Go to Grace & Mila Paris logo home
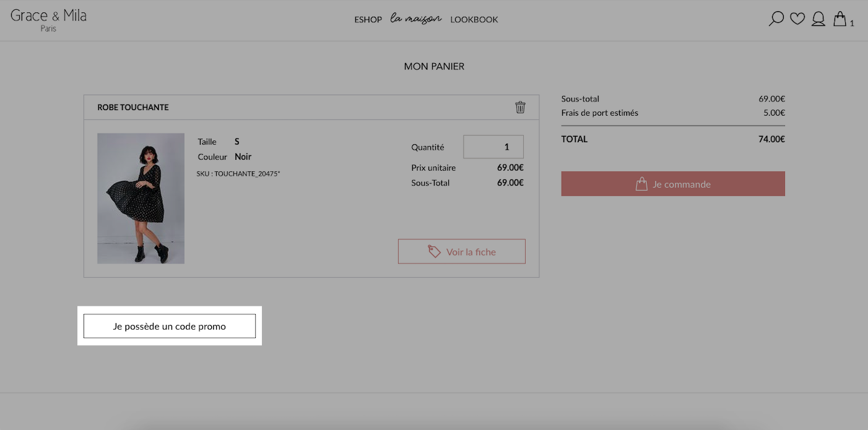Screen dimensions: 868x430 pos(48,19)
